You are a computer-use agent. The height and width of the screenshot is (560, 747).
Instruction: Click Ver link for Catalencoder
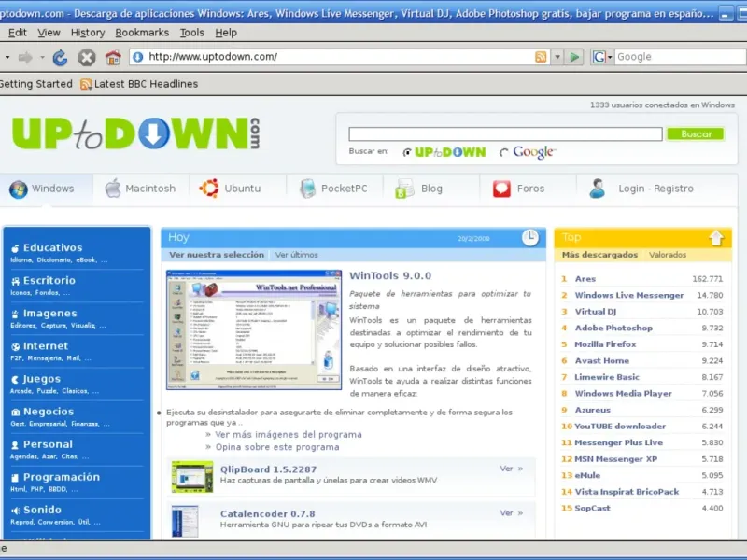(x=511, y=512)
